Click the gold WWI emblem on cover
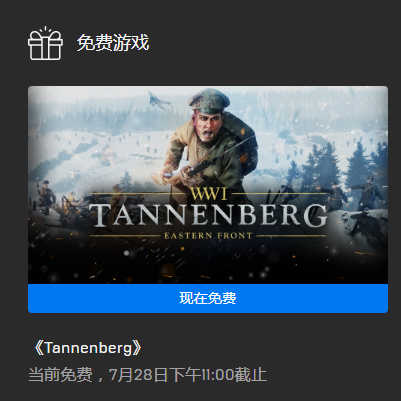 (209, 194)
